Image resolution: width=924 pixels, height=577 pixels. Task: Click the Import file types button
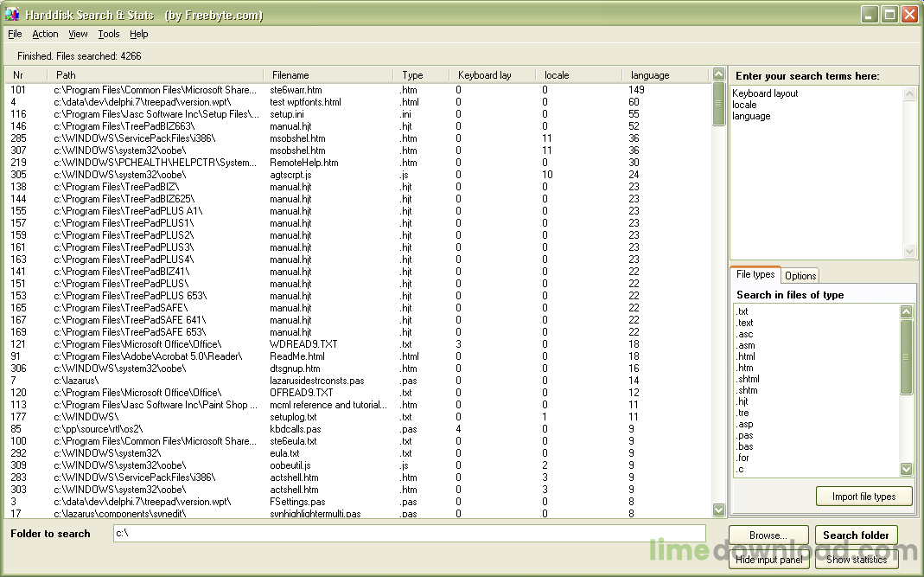pos(863,497)
